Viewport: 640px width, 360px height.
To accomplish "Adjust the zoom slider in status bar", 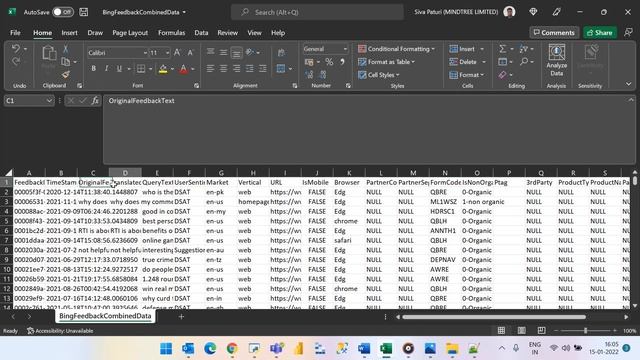I will (585, 331).
